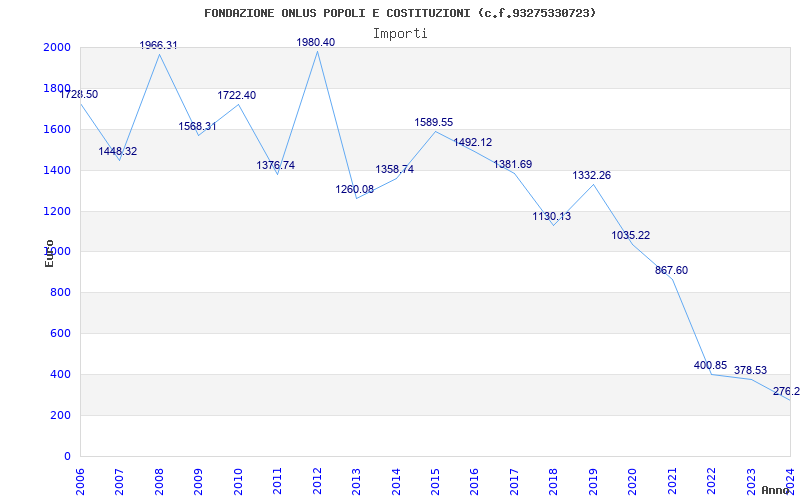Click x-axis year 2019
This screenshot has height=500, width=800.
click(x=593, y=482)
